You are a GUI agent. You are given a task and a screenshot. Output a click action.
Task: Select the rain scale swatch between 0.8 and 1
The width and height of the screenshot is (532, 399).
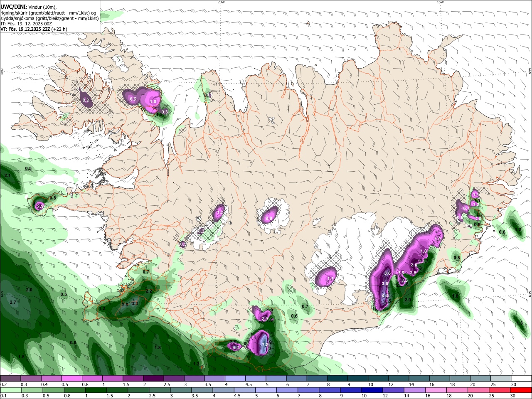(75, 390)
